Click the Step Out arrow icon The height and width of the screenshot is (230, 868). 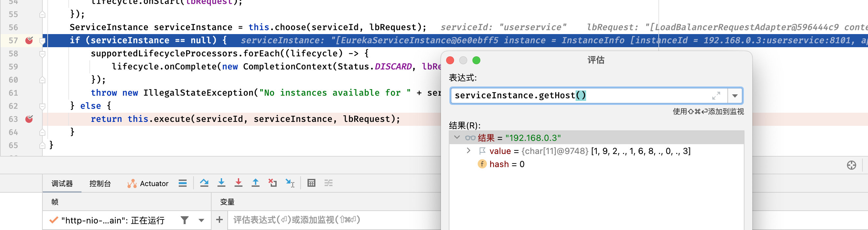point(255,183)
